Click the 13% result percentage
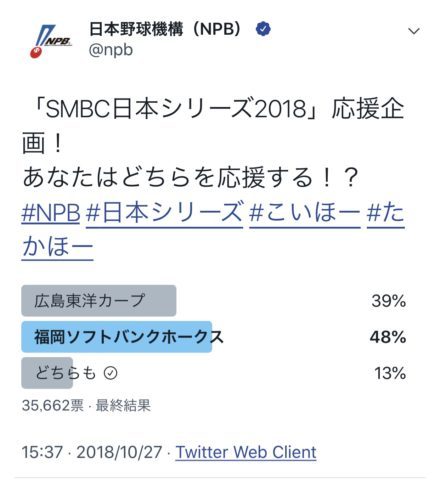440x480 pixels. tap(390, 373)
